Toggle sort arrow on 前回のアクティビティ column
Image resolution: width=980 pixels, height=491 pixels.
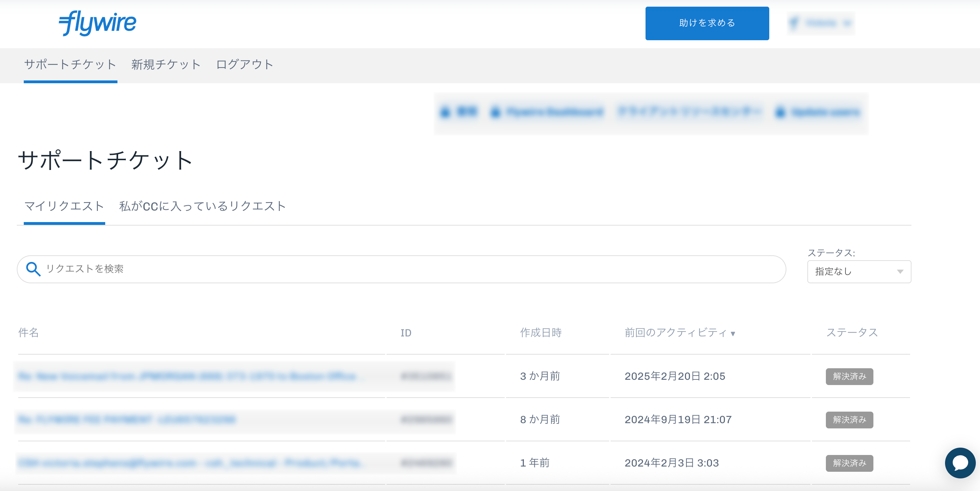pyautogui.click(x=732, y=334)
